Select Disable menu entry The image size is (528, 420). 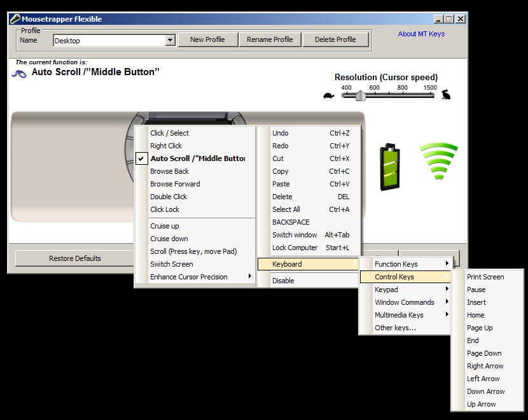[x=308, y=281]
